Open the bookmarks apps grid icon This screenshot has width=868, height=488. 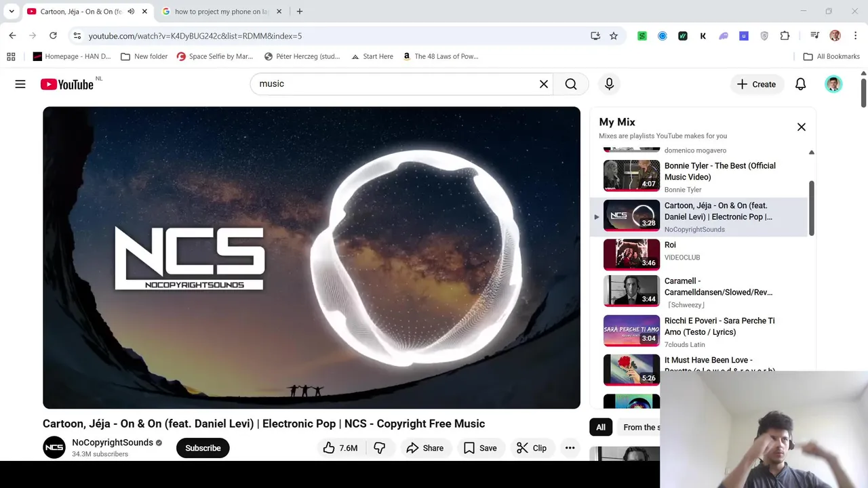pos(11,56)
